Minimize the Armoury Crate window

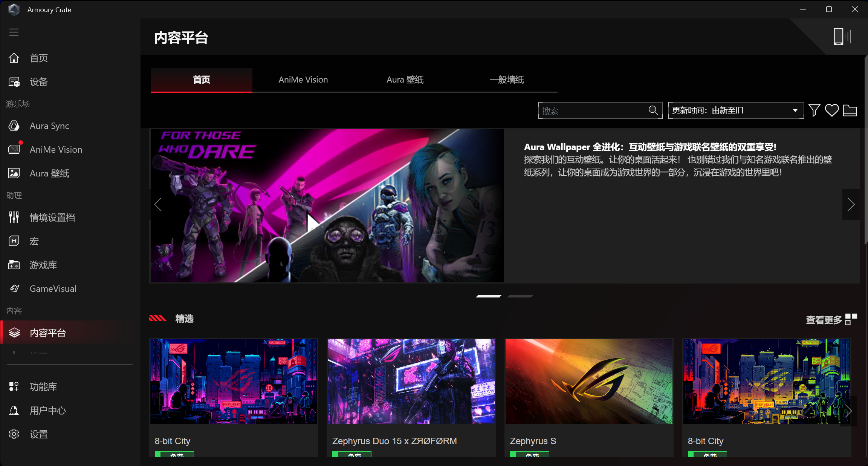[x=803, y=9]
